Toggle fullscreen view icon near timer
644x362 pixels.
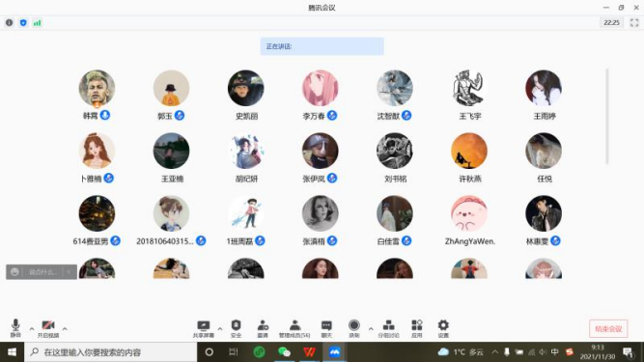(634, 23)
